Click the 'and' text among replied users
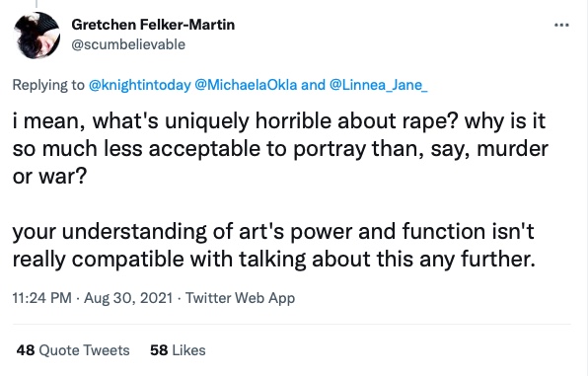This screenshot has width=588, height=376. 313,85
